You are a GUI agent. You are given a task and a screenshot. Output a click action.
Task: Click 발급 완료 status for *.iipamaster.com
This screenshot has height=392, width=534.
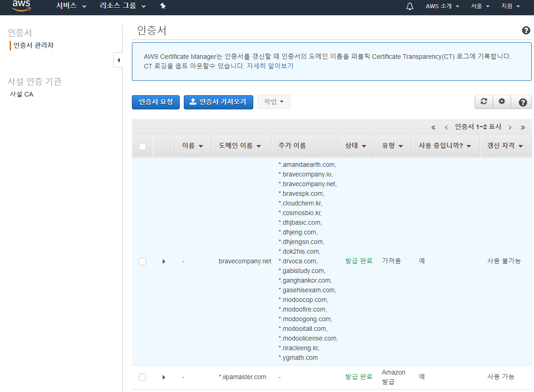coord(358,377)
